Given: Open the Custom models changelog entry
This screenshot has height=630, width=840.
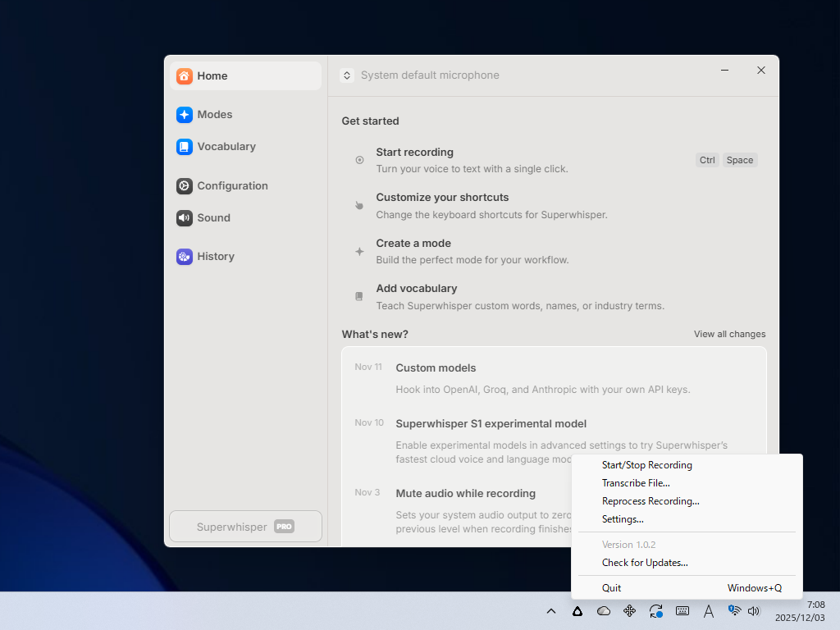Looking at the screenshot, I should 436,368.
